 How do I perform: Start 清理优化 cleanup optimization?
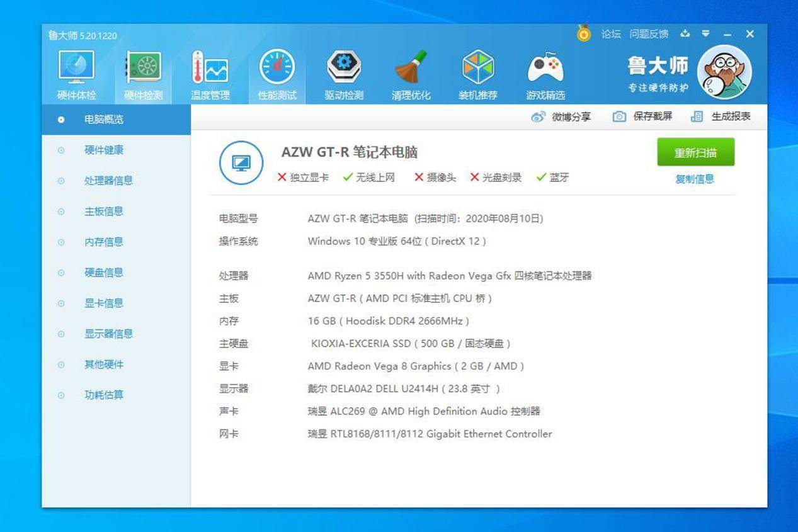(x=411, y=72)
